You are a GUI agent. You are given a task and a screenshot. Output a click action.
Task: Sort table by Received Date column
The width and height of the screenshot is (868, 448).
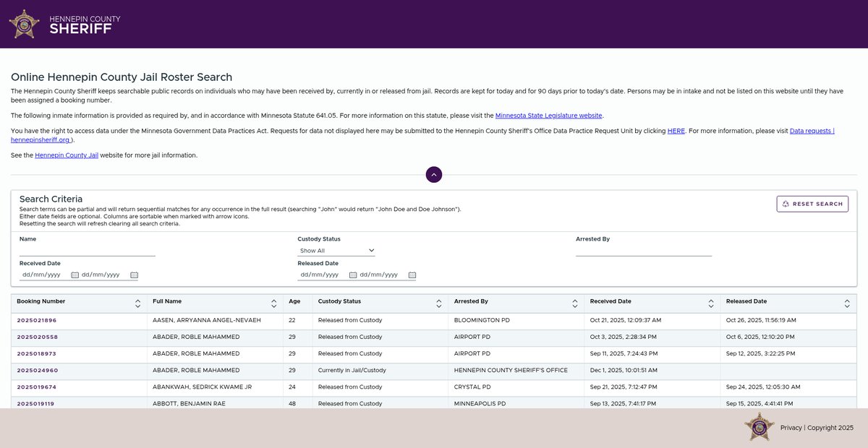coord(710,303)
